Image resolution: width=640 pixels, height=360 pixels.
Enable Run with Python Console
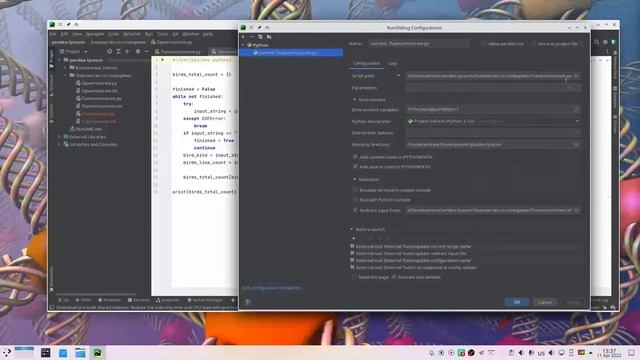[x=355, y=200]
